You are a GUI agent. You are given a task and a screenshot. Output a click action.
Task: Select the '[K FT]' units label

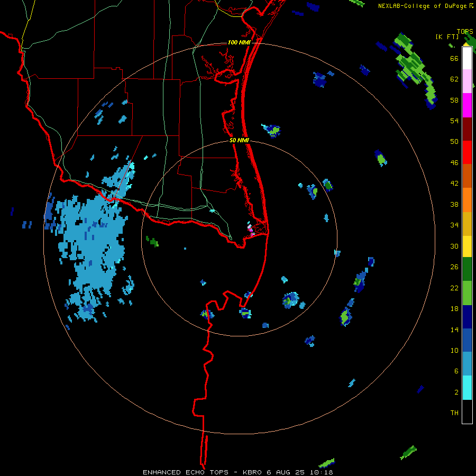447,36
